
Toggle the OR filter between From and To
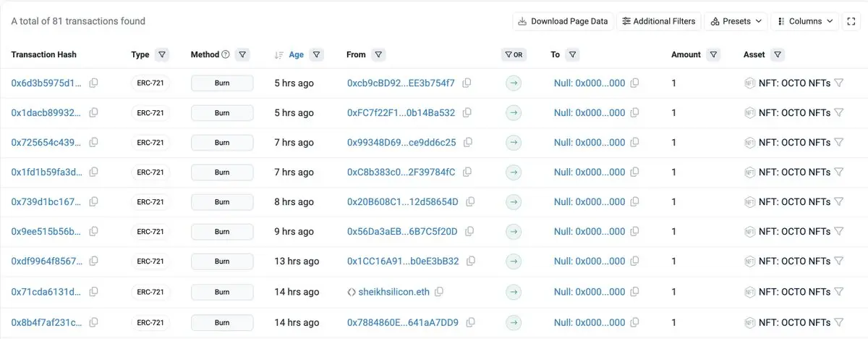pos(513,54)
